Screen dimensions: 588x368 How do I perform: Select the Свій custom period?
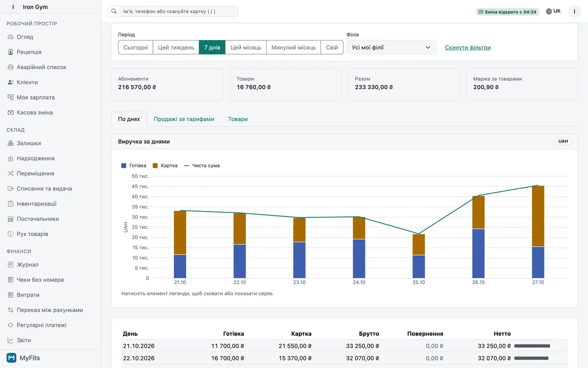[x=332, y=47]
